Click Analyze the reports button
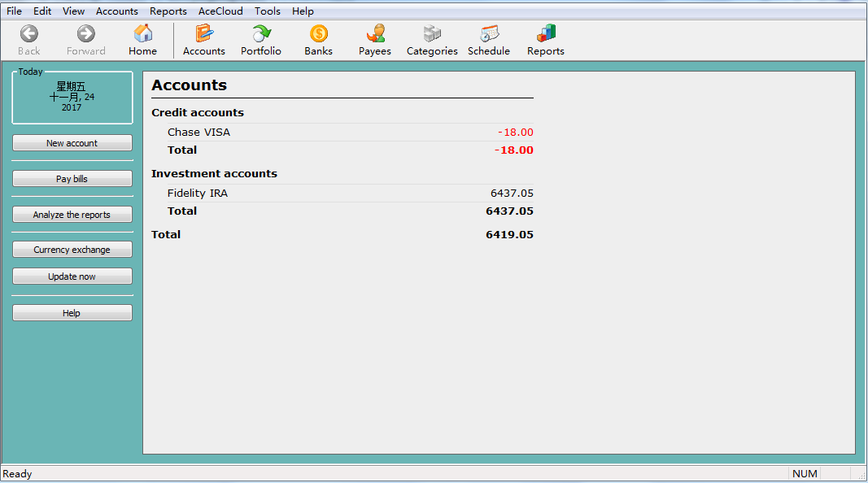The width and height of the screenshot is (868, 483). pos(72,215)
